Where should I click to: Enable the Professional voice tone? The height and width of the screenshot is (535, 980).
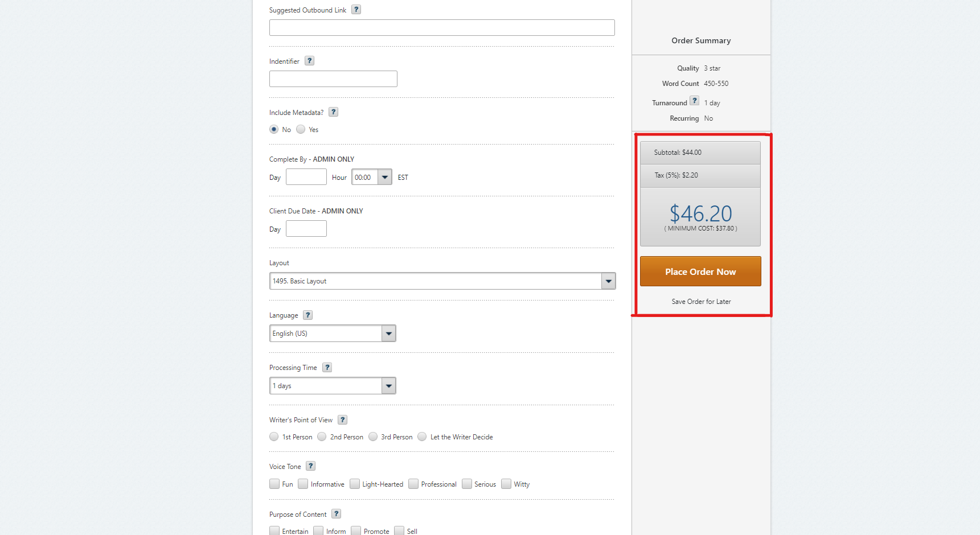coord(413,484)
